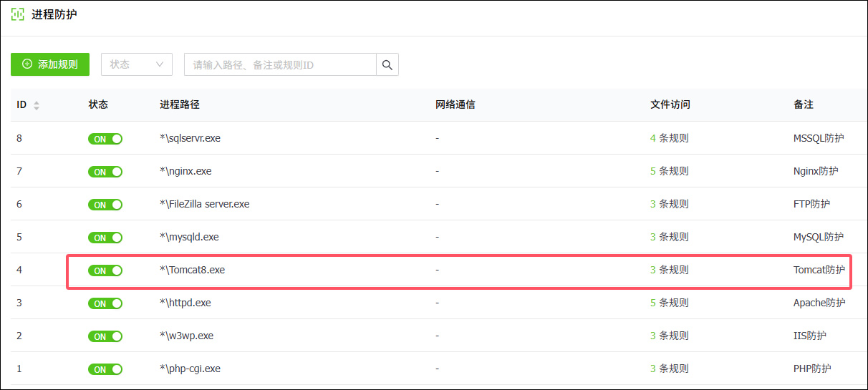Screen dimensions: 868x390
Task: Switch off the php-cgi.exe rule
Action: (x=105, y=369)
